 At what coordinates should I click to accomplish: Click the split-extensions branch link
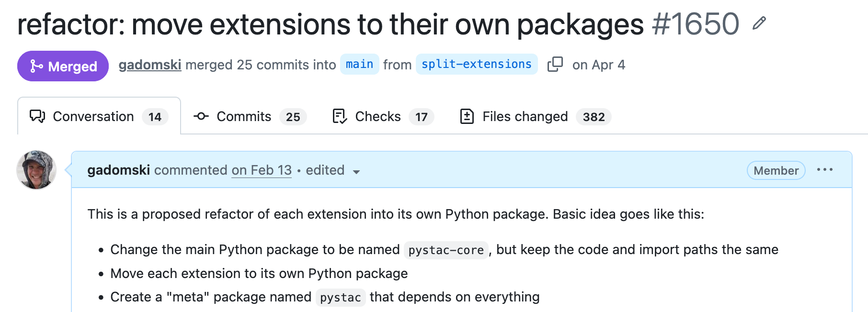pos(477,64)
